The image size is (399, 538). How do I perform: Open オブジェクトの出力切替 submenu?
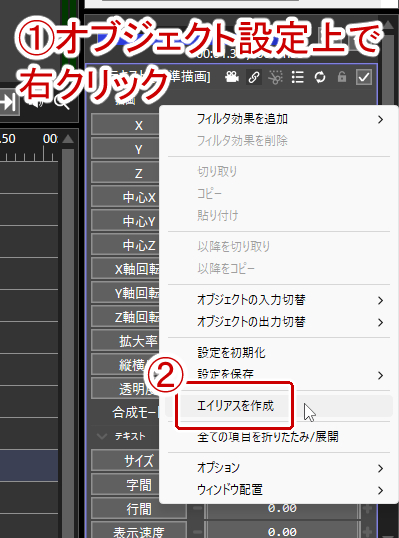[x=279, y=322]
